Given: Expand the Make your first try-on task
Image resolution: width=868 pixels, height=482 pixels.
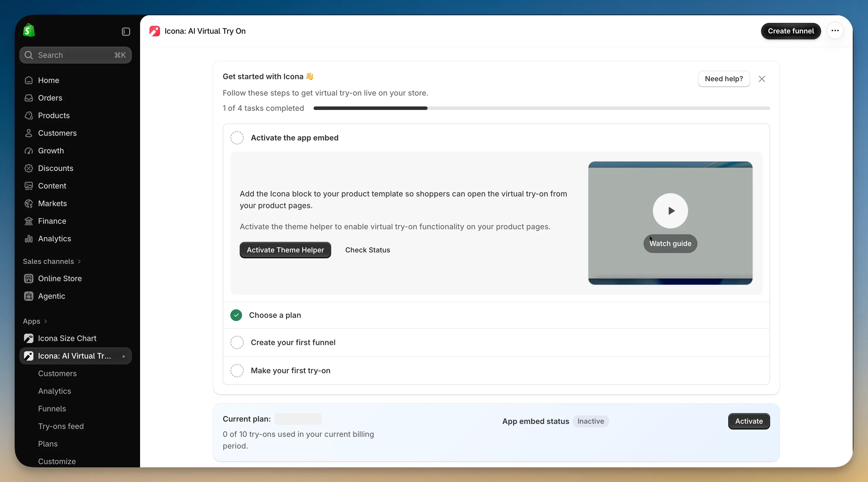Looking at the screenshot, I should pos(496,370).
